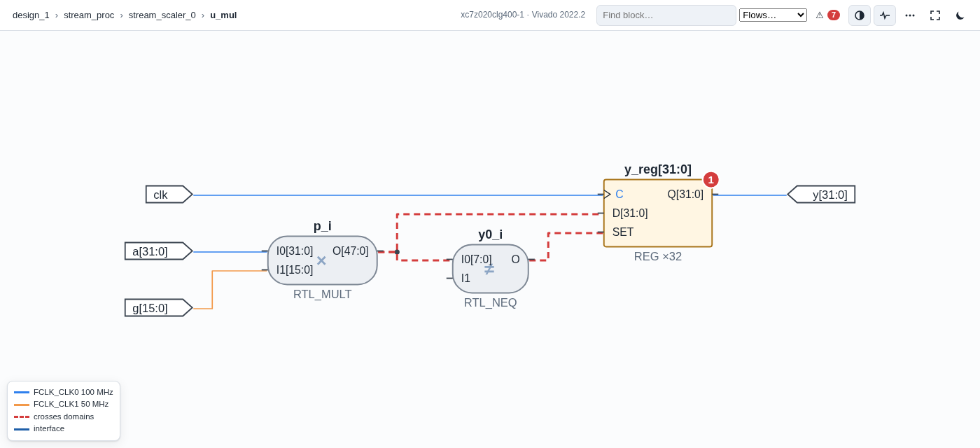The height and width of the screenshot is (448, 980).
Task: Select the y0_i RTL_NEQ block
Action: pyautogui.click(x=491, y=269)
